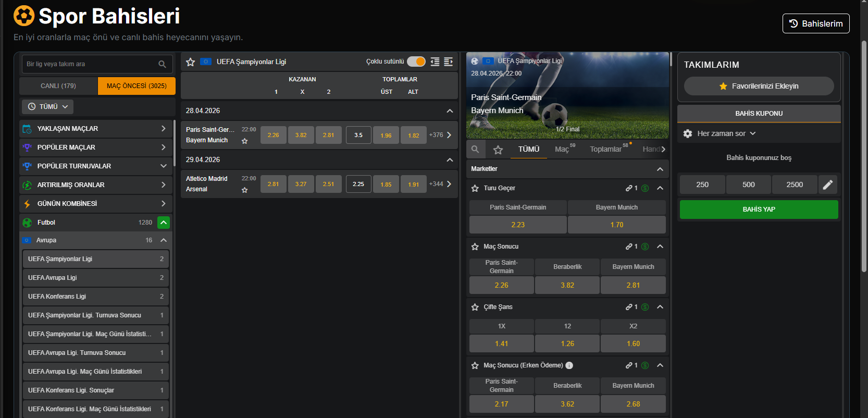Viewport: 868px width, 418px height.
Task: Click Yaklaşan Maçlar calendar icon
Action: pos(27,129)
